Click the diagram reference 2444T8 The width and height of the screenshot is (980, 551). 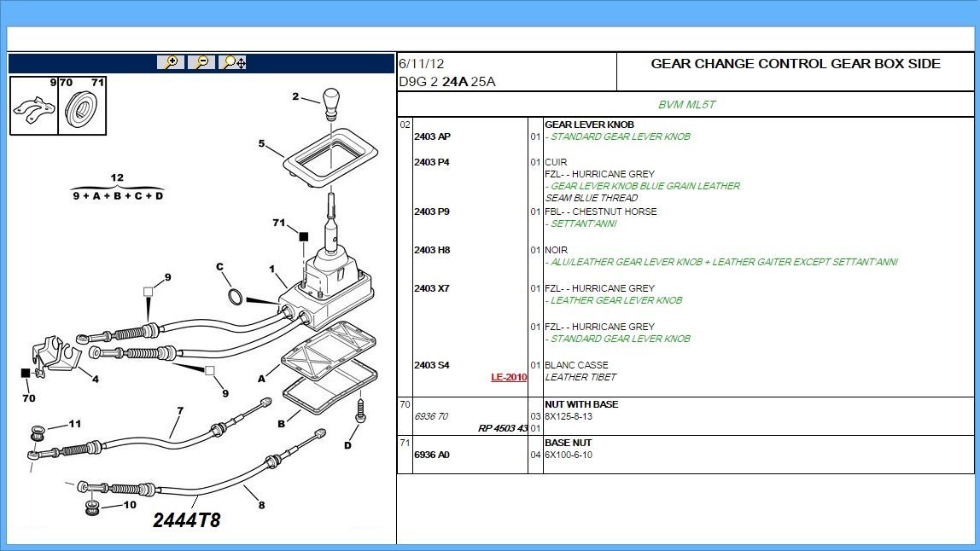click(x=186, y=519)
